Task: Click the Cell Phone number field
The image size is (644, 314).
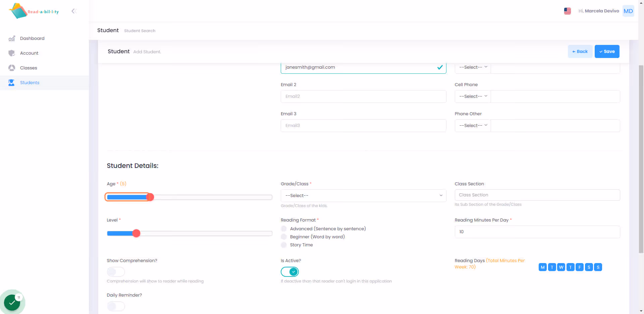Action: click(x=555, y=97)
